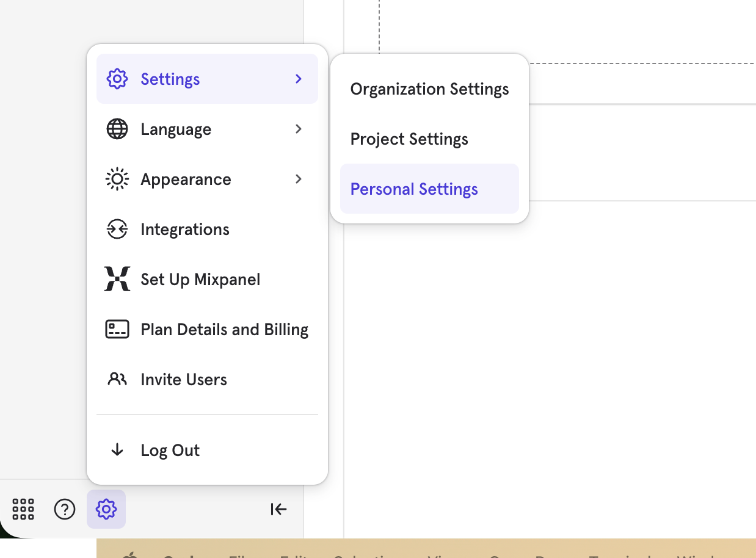Open the Integrations menu entry

207,229
